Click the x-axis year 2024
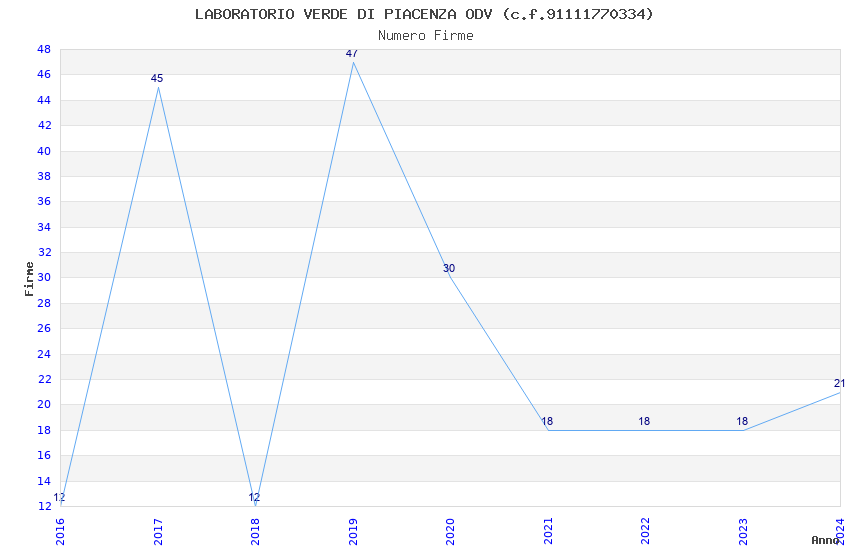The width and height of the screenshot is (850, 550). pyautogui.click(x=840, y=532)
